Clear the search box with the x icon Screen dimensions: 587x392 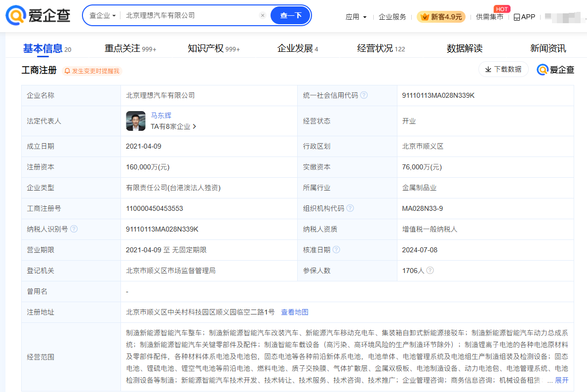click(x=263, y=15)
